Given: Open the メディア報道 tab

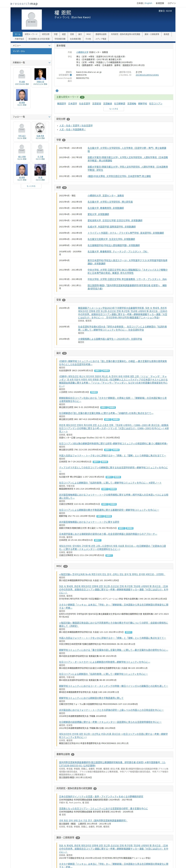Looking at the screenshot, I should pos(101,39).
